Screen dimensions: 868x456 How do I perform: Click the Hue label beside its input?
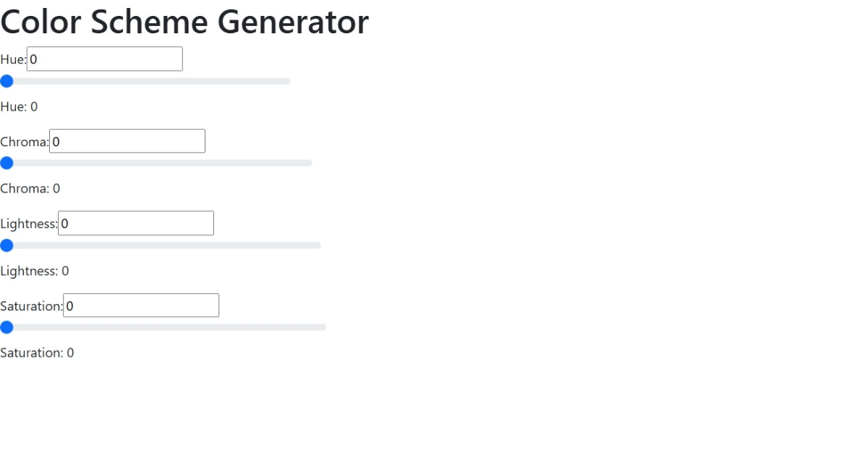[13, 59]
